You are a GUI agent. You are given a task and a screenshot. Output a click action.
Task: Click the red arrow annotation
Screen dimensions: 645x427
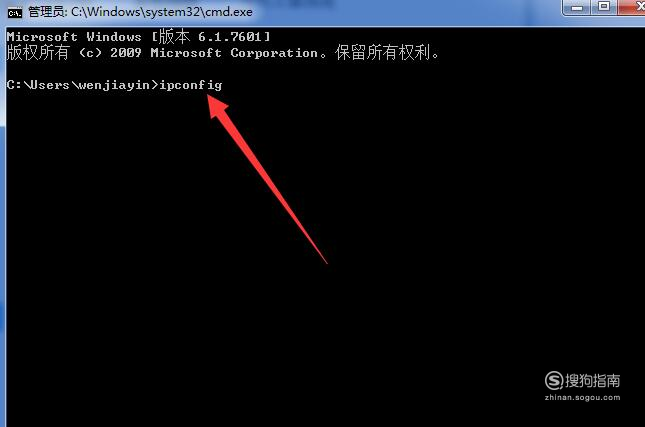pos(267,179)
